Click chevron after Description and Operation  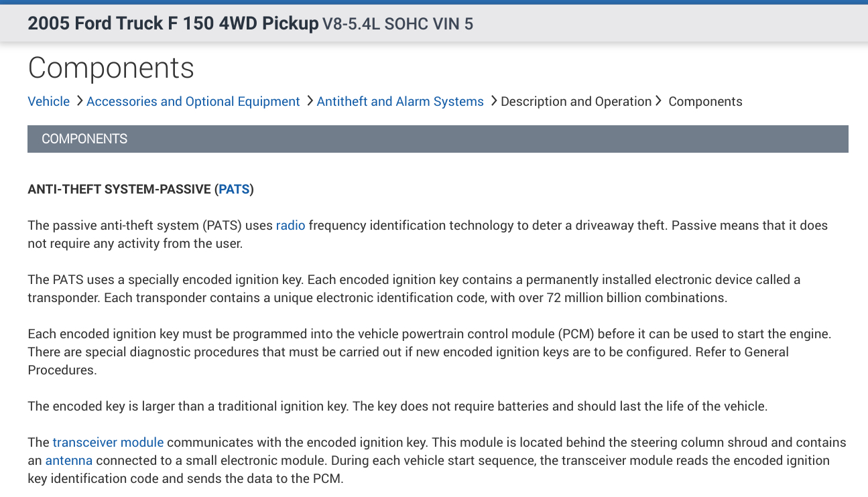click(659, 101)
